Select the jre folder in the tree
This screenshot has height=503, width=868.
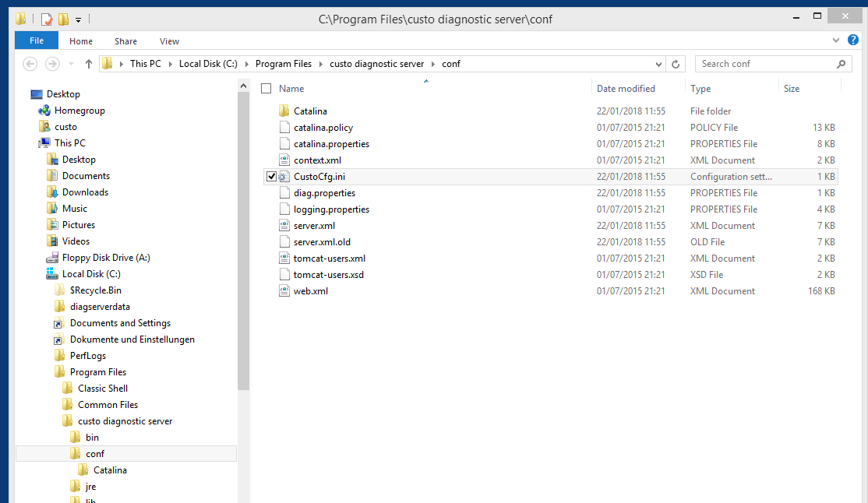(91, 487)
